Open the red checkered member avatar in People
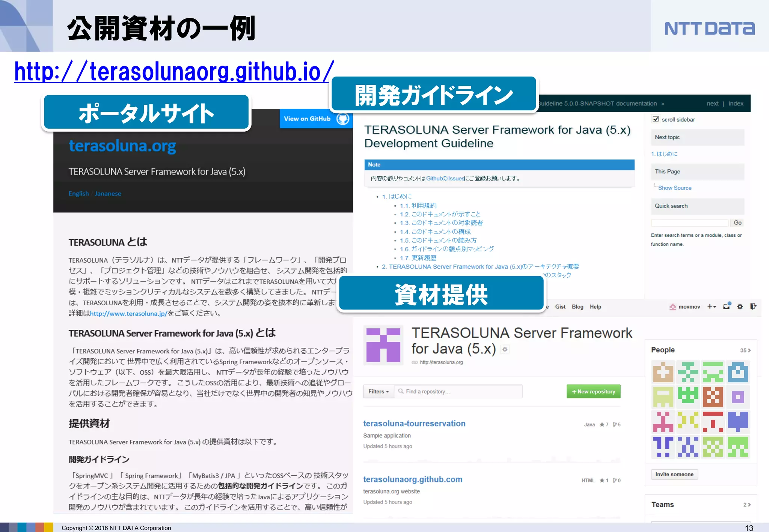Image resolution: width=769 pixels, height=532 pixels. [x=713, y=397]
